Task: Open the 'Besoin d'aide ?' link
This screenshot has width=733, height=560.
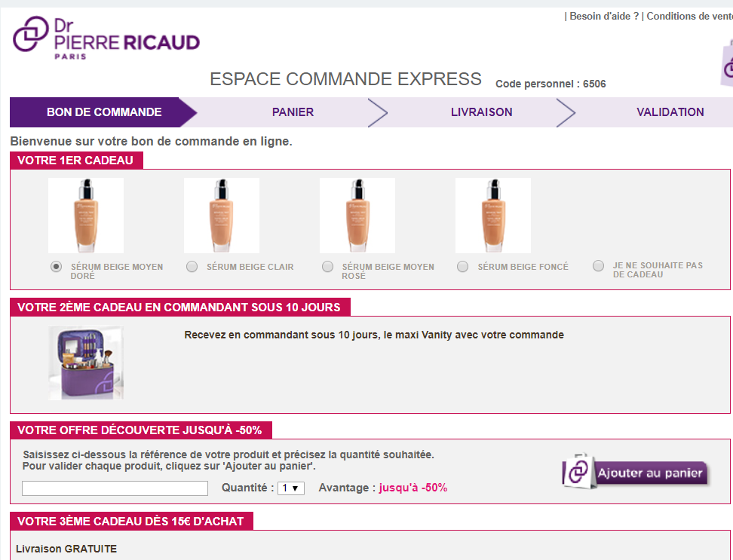Action: tap(604, 17)
